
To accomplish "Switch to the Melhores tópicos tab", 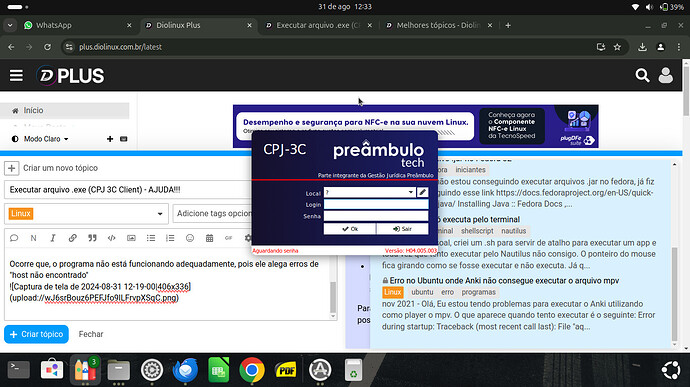I will pos(439,26).
